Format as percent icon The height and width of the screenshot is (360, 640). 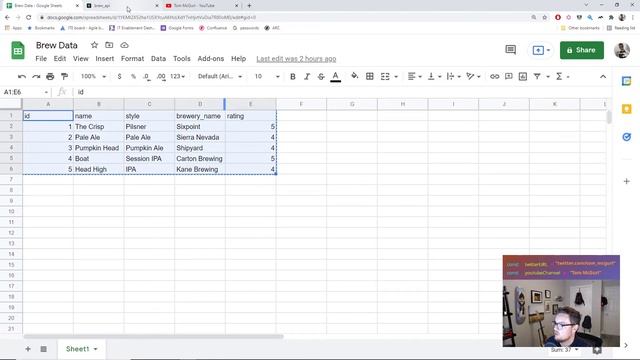[133, 76]
